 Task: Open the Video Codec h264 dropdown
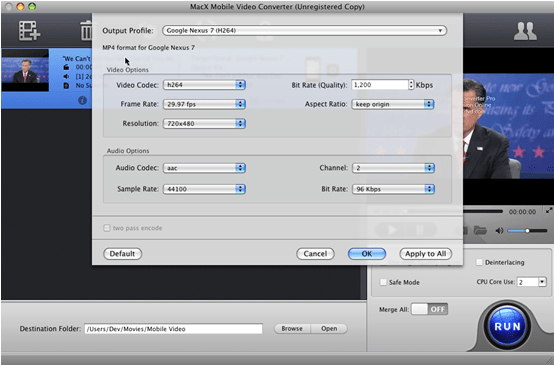204,85
